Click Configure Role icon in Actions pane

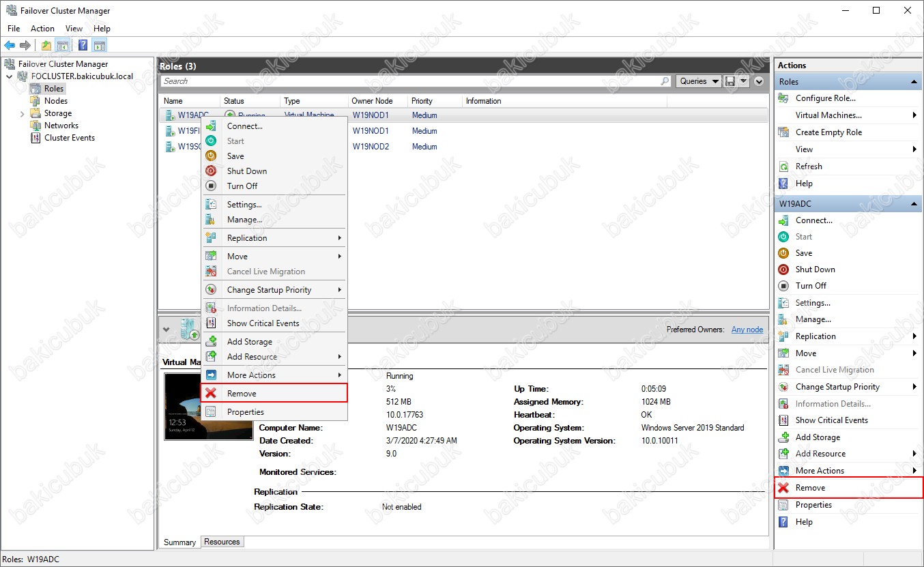[x=783, y=98]
